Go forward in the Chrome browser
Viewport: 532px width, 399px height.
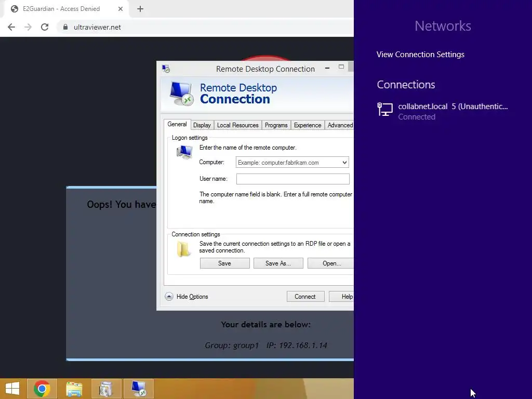pos(28,27)
